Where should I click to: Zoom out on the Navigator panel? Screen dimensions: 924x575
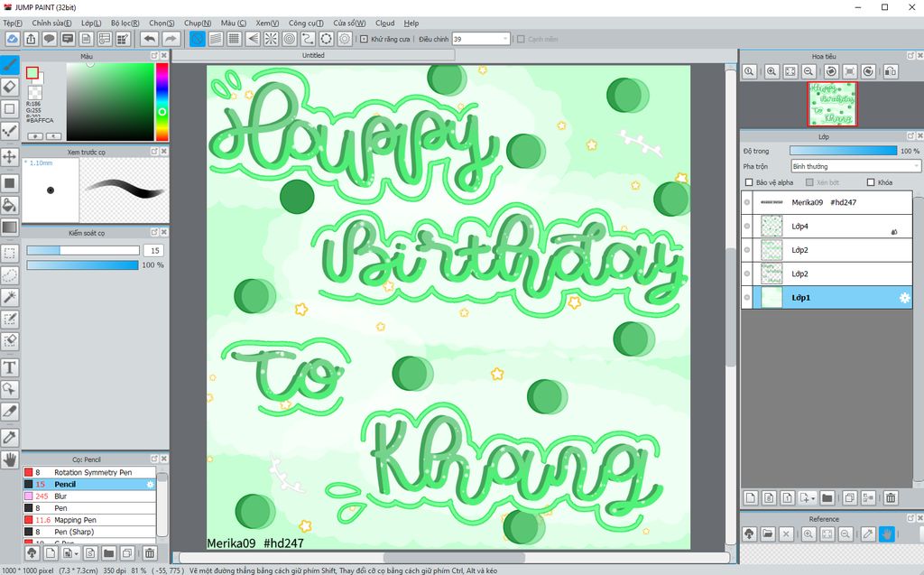pos(808,71)
